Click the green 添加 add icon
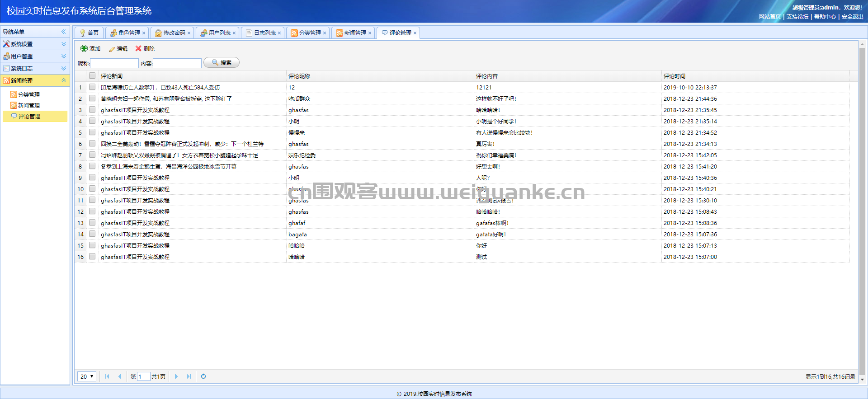The height and width of the screenshot is (399, 868). (x=84, y=48)
